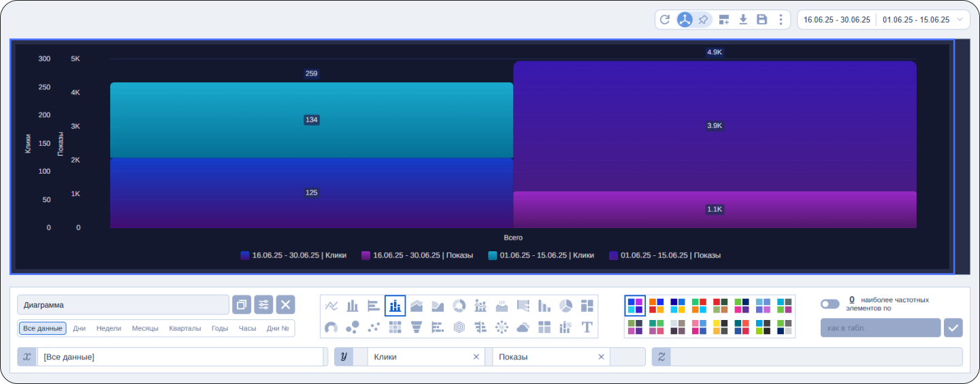Switch grouping to 'Месяцы' tab

click(x=146, y=328)
